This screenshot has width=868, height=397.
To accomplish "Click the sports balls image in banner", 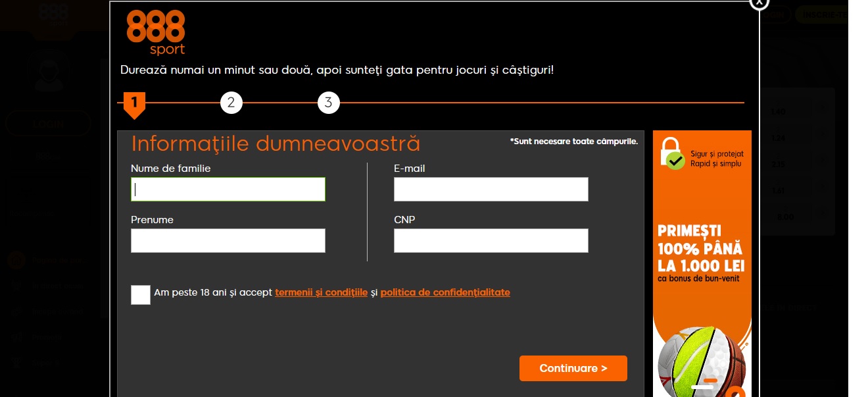I will [702, 362].
